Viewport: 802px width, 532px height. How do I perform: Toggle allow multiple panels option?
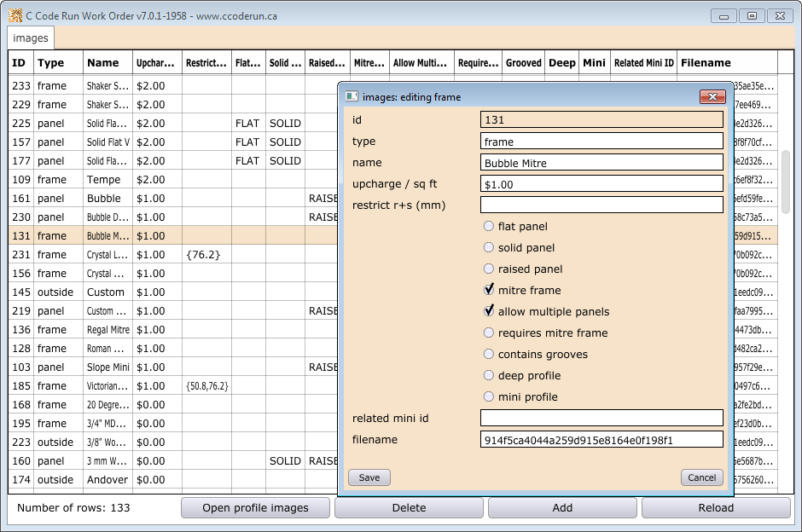[489, 312]
